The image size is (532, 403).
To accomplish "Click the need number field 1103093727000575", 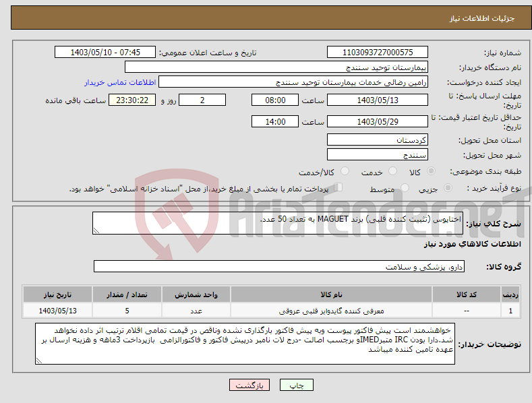I will [x=378, y=53].
